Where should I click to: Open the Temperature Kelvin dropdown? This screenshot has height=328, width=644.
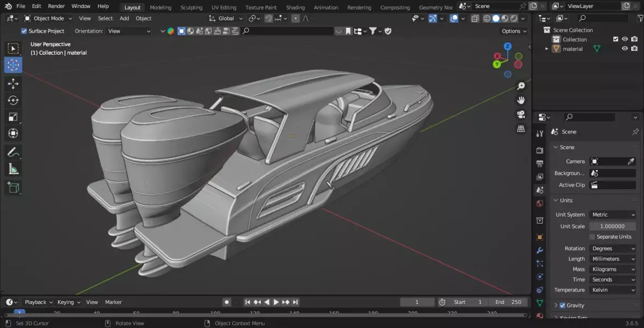[x=613, y=290]
